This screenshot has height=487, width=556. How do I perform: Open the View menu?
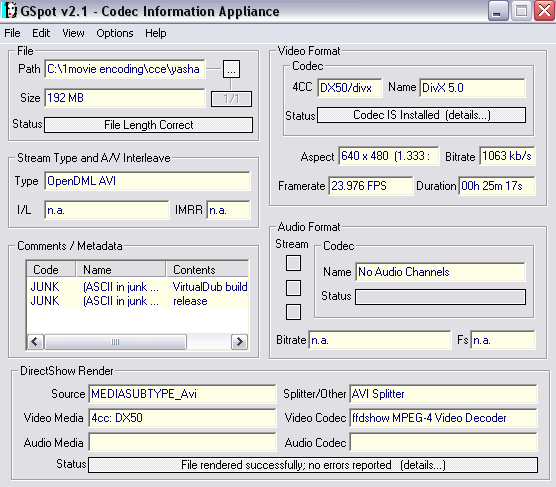73,33
